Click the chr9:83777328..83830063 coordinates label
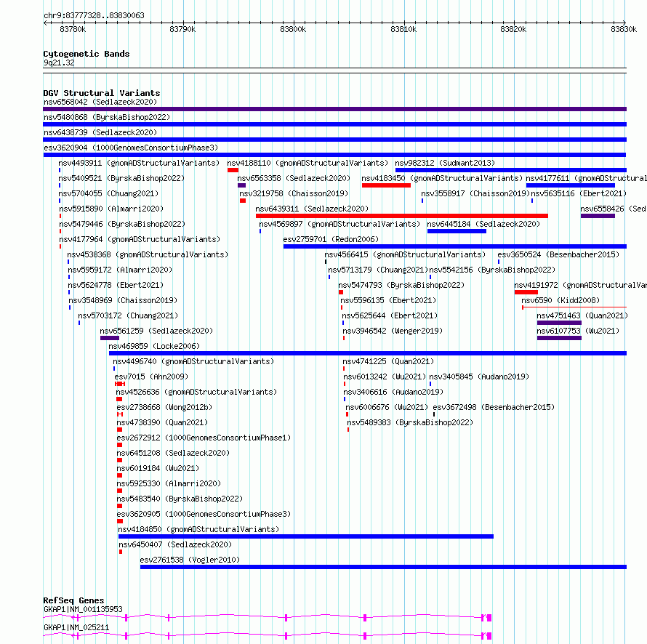This screenshot has width=647, height=644. [x=94, y=15]
